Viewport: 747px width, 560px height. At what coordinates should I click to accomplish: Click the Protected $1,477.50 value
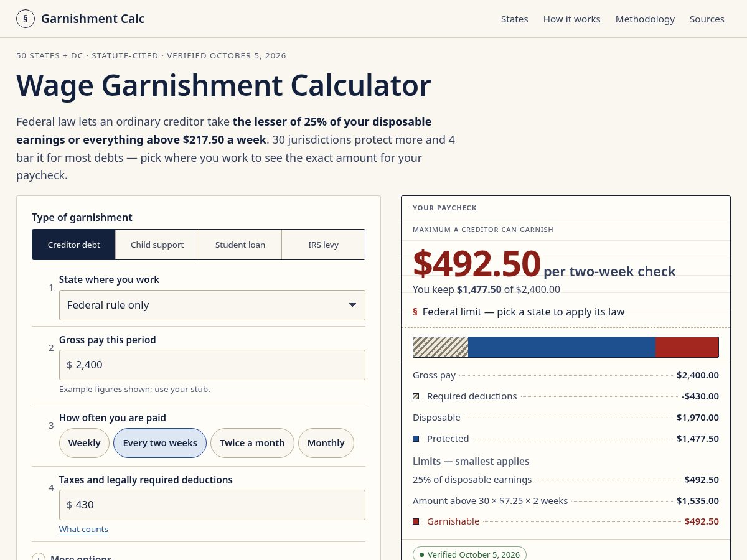coord(698,439)
